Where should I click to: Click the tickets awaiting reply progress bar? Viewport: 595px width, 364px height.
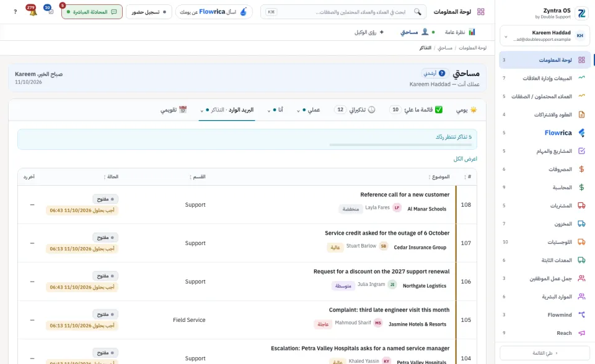(x=400, y=144)
